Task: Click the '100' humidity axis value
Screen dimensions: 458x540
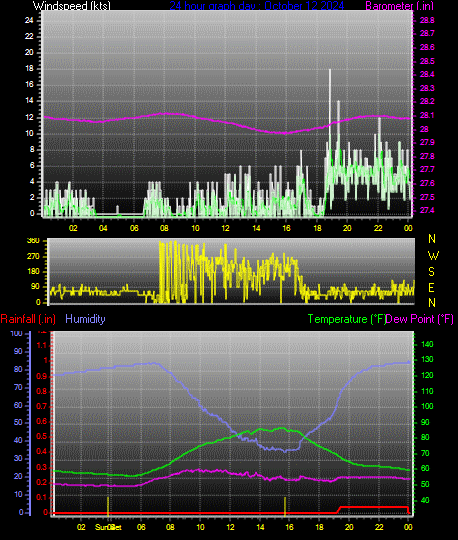Action: click(x=16, y=333)
